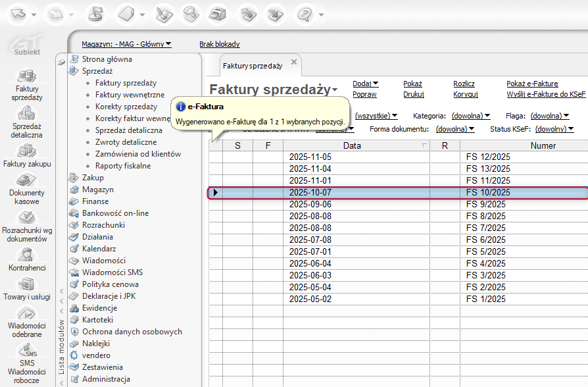Open the Towary i usługi shortcut icon
The width and height of the screenshot is (588, 387).
pos(26,284)
